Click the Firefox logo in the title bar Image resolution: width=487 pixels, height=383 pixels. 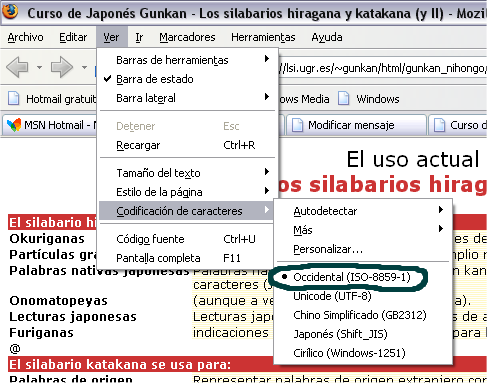10,11
